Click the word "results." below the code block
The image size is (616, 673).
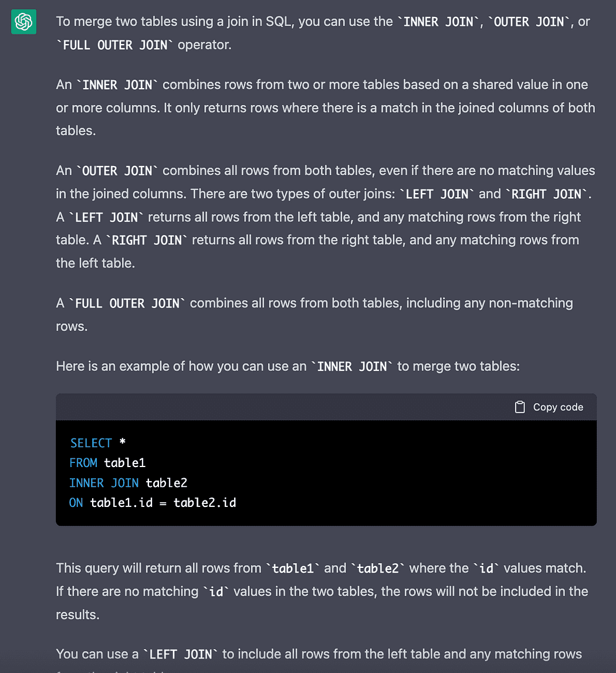tap(77, 614)
